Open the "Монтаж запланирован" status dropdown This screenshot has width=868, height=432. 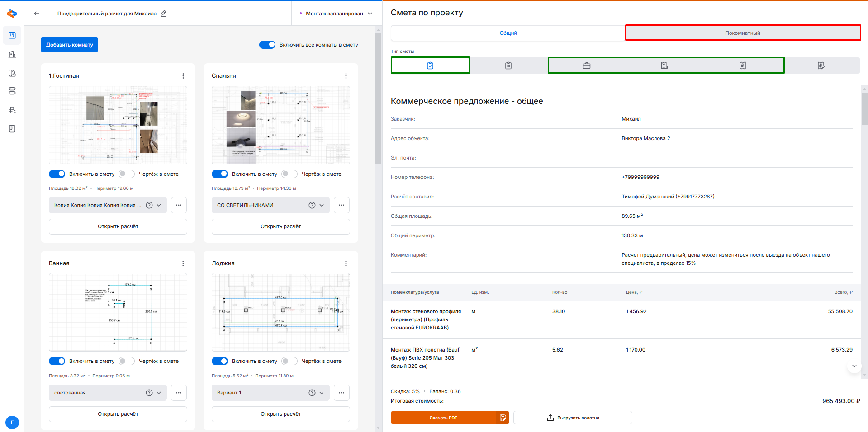point(336,14)
